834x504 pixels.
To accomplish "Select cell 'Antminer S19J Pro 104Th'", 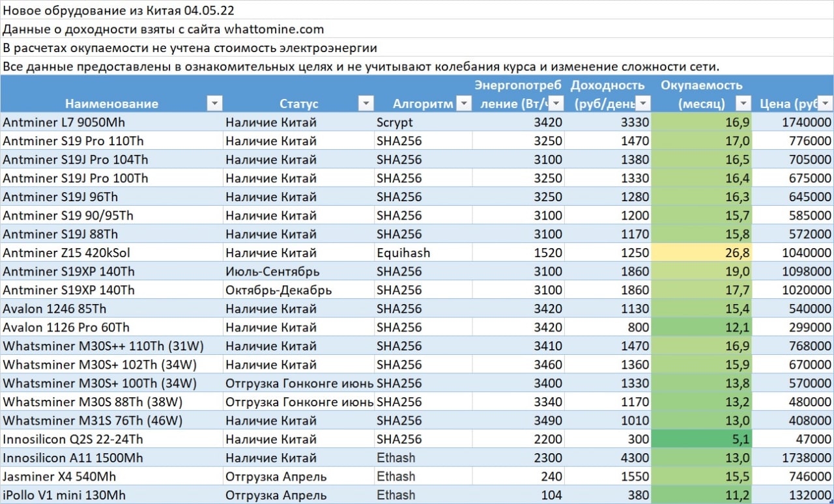I will (111, 159).
